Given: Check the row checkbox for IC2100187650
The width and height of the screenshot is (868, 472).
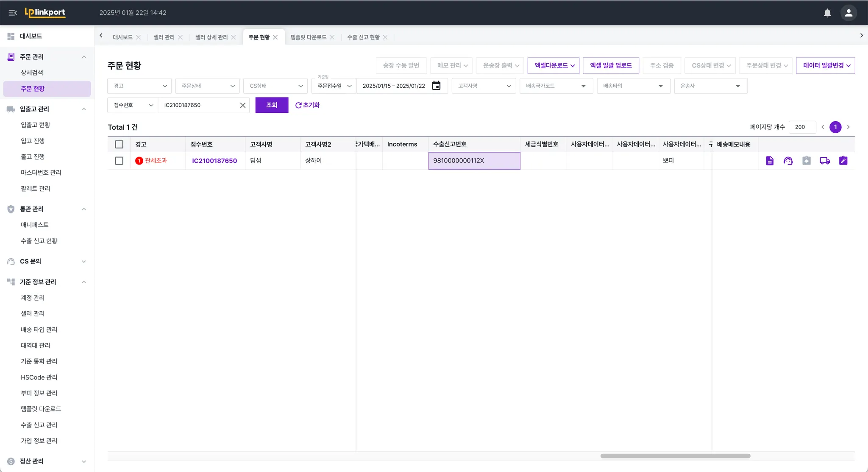Looking at the screenshot, I should 119,161.
